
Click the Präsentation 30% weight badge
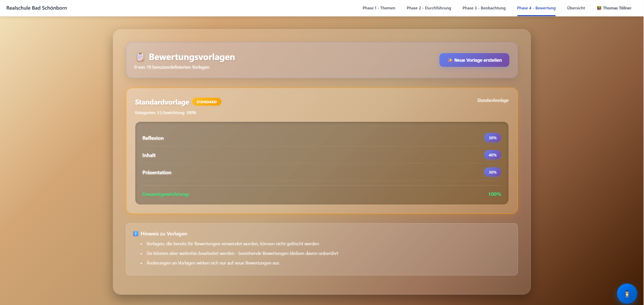click(x=492, y=172)
